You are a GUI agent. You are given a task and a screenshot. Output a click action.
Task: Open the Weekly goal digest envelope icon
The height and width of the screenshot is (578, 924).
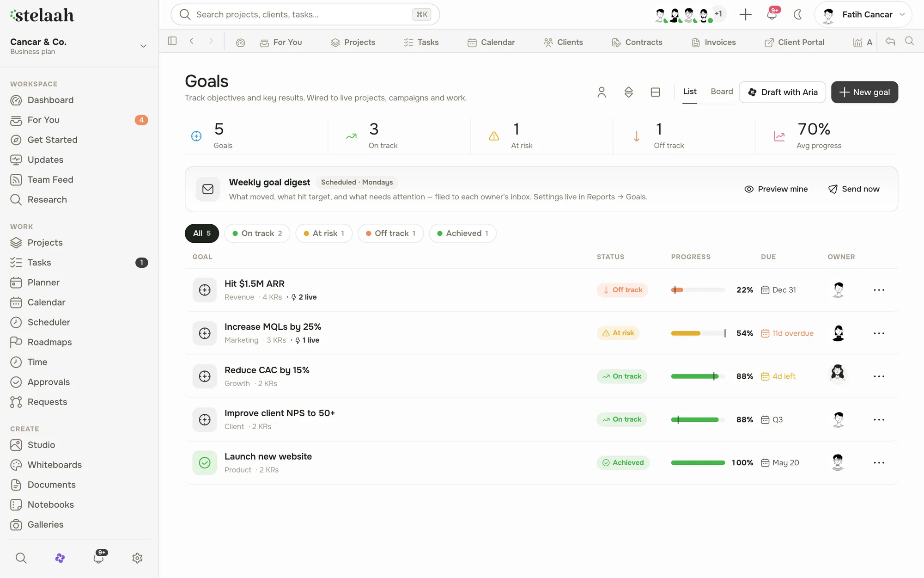point(208,189)
